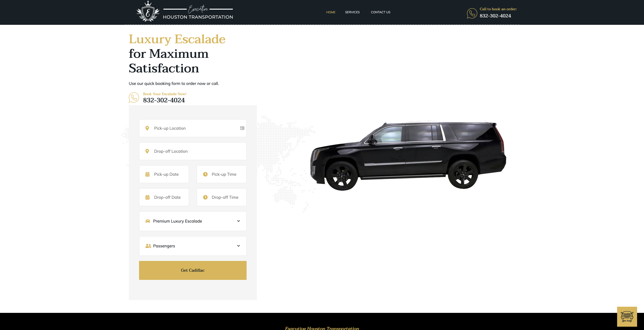Viewport: 644px width, 330px height.
Task: Click the Houston Transportation logo text
Action: 198,17
